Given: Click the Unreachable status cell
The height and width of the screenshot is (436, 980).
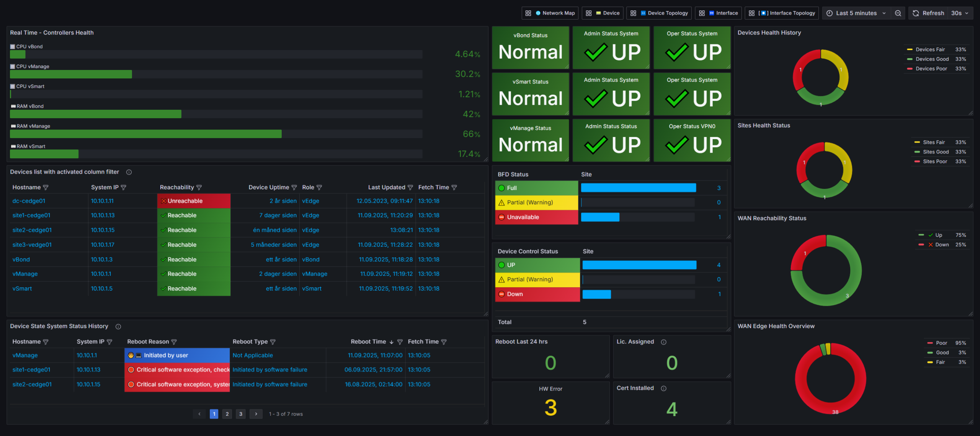Looking at the screenshot, I should coord(194,201).
